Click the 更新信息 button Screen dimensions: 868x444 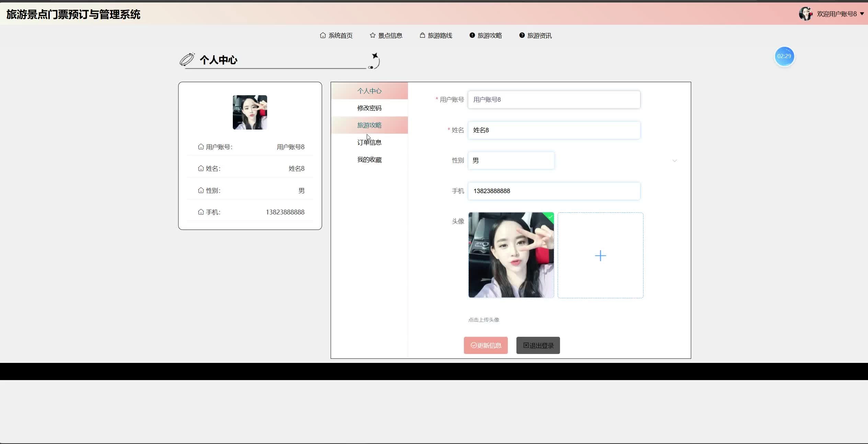pyautogui.click(x=486, y=345)
